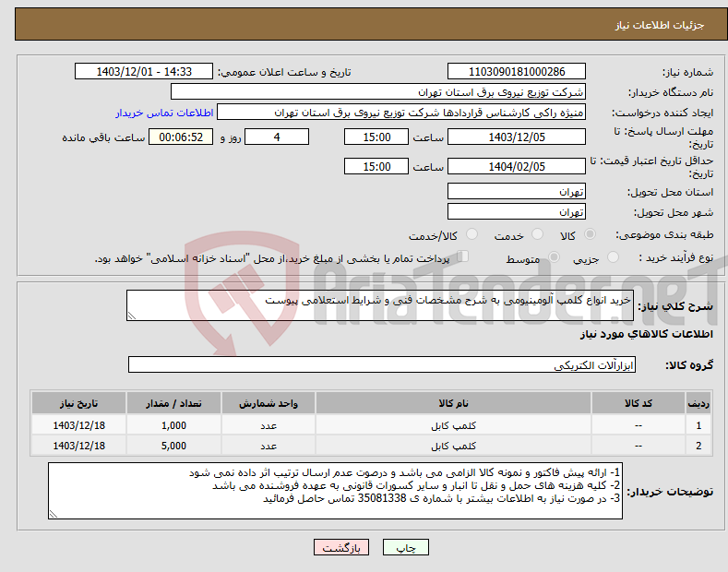This screenshot has height=572, width=728.
Task: Click the تاریخ نیاز column header
Action: pyautogui.click(x=79, y=403)
